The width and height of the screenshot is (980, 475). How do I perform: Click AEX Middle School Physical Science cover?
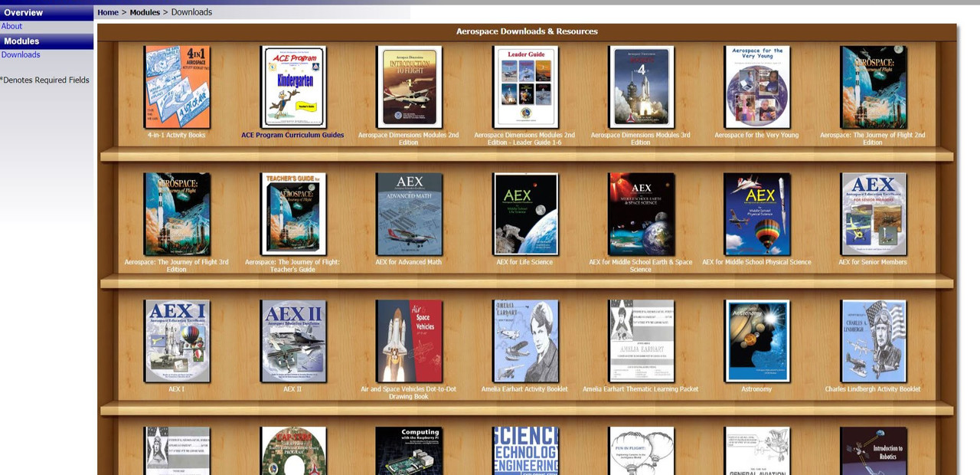pos(756,214)
